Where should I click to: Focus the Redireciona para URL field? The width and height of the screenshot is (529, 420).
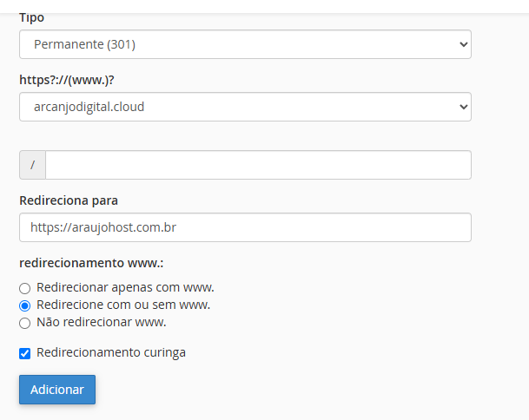click(244, 227)
